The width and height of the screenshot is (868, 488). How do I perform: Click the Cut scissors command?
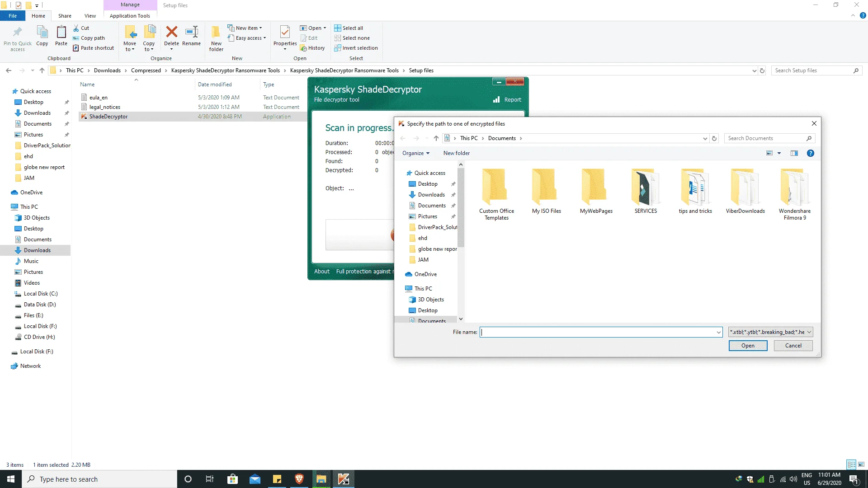click(x=81, y=28)
